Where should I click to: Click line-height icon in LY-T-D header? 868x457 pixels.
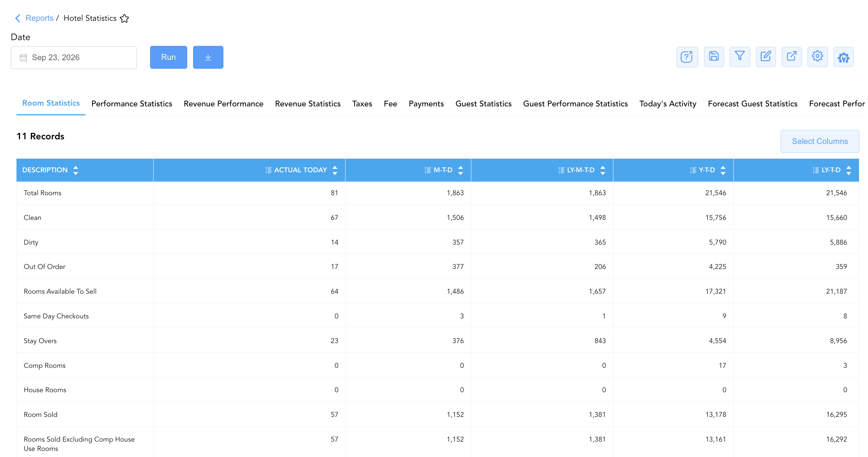pyautogui.click(x=816, y=170)
